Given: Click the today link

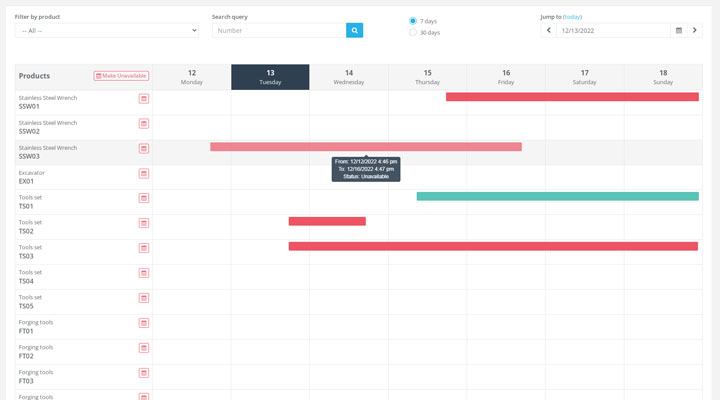Looking at the screenshot, I should point(572,17).
